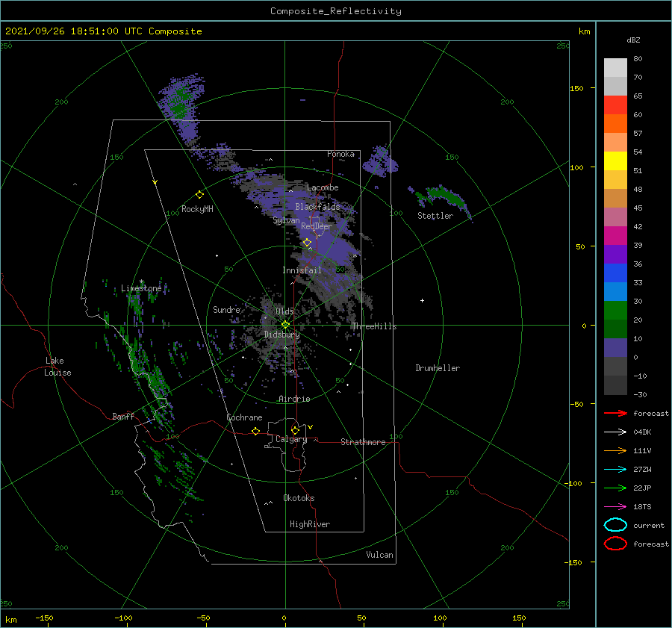Click the HighRiver label
This screenshot has width=672, height=628.
(x=310, y=524)
